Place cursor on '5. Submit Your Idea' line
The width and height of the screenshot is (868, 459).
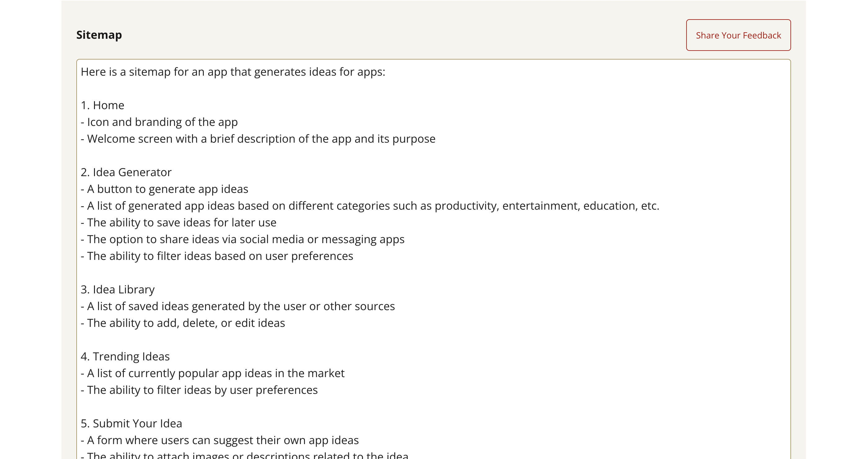click(132, 423)
